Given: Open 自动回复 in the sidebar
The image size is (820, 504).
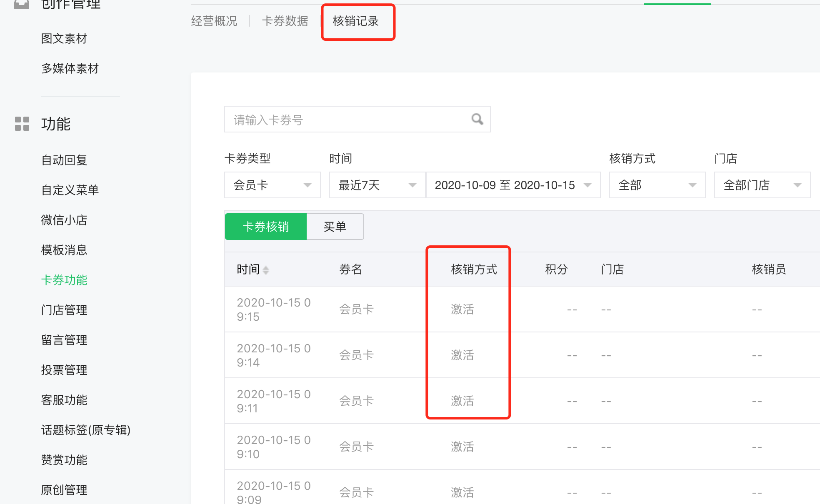Looking at the screenshot, I should tap(64, 160).
